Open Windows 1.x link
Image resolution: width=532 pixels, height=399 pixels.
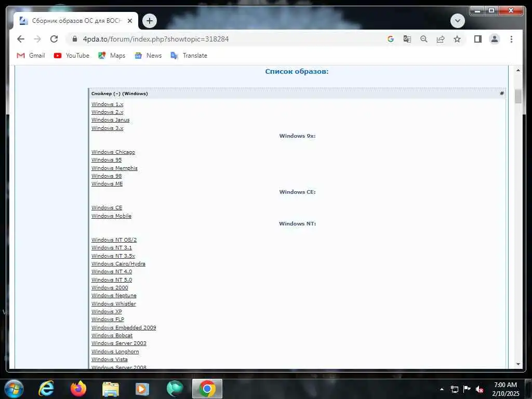[107, 104]
